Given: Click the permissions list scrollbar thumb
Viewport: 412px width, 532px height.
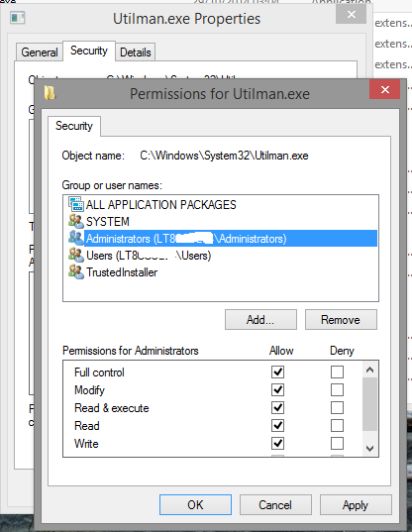Looking at the screenshot, I should click(x=370, y=404).
